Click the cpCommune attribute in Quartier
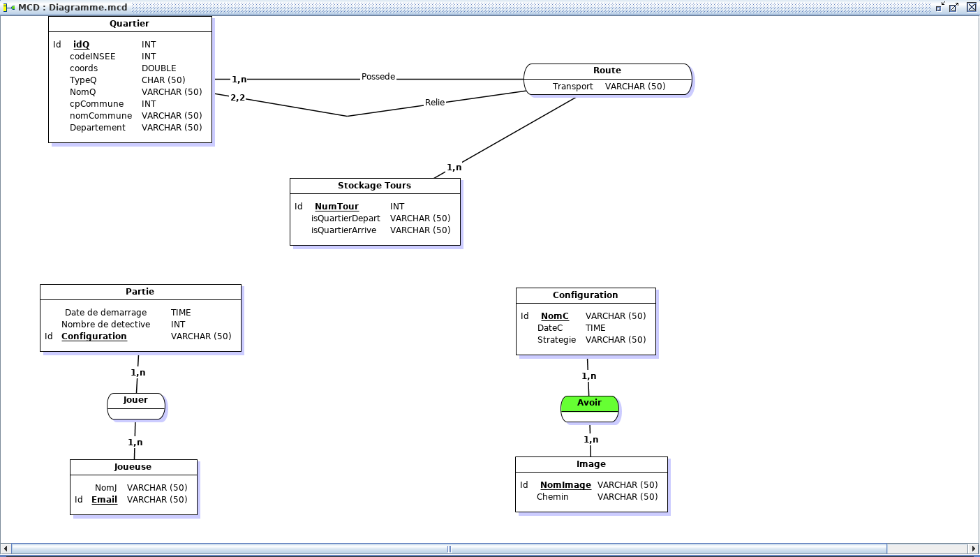This screenshot has height=557, width=980. (x=96, y=104)
